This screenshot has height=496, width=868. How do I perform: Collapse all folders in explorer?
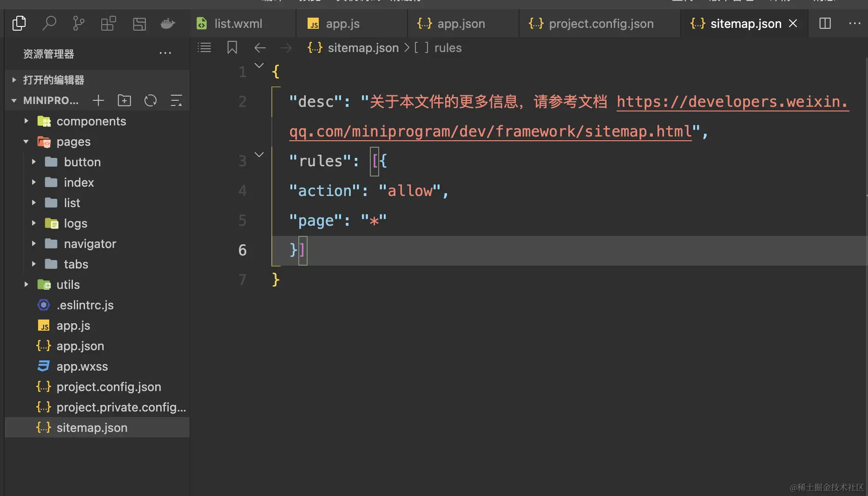pos(176,100)
